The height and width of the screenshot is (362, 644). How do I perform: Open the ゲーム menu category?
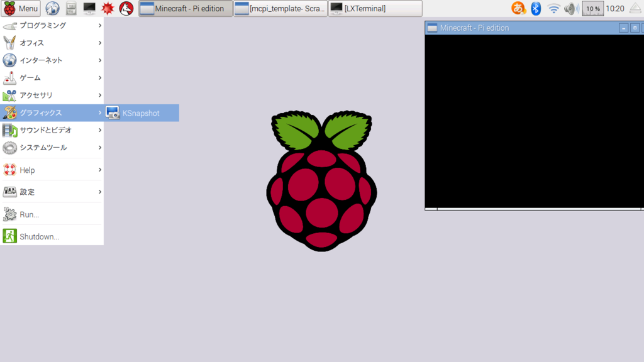click(x=52, y=77)
